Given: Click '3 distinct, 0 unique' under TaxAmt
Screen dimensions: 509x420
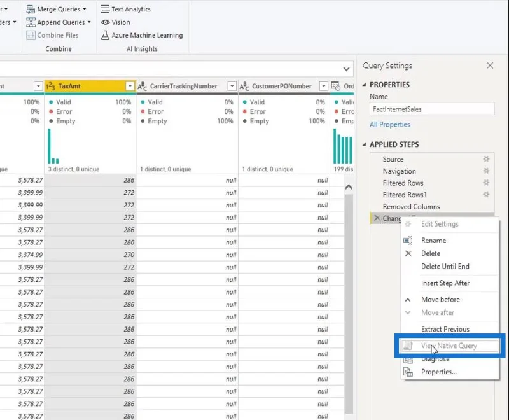Looking at the screenshot, I should pos(74,169).
